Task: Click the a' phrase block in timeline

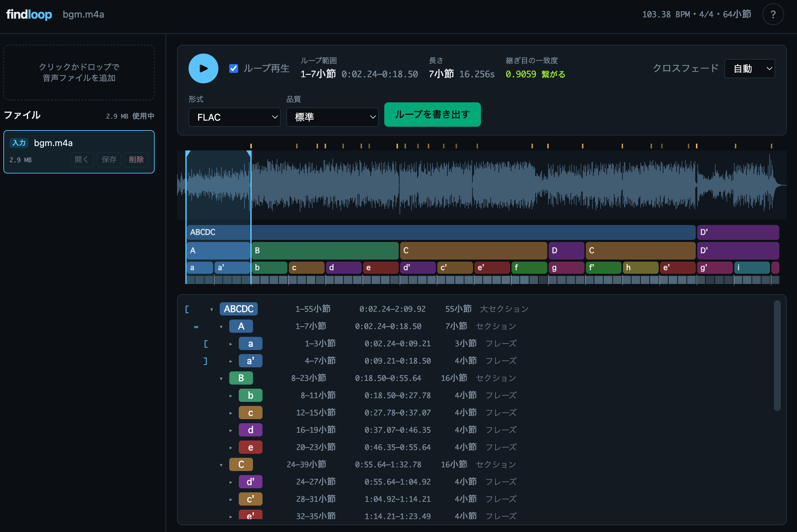Action: [232, 267]
